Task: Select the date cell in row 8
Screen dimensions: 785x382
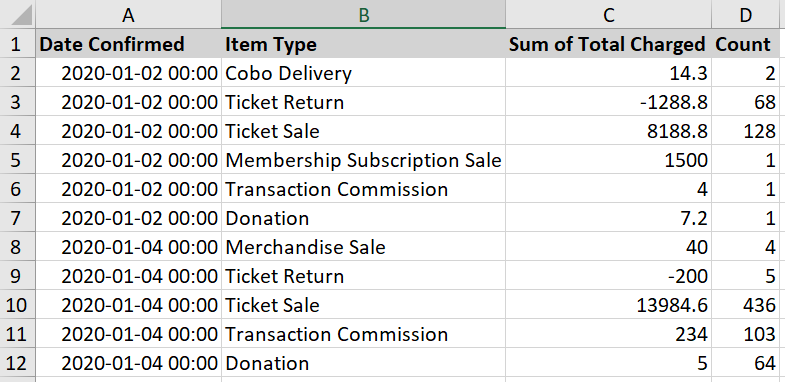Action: click(128, 247)
